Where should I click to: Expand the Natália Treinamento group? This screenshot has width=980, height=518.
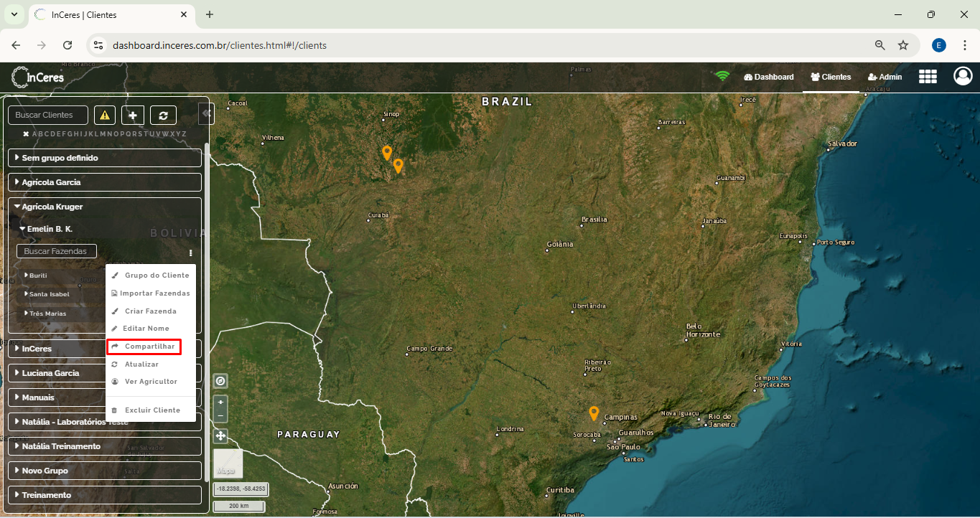click(105, 446)
